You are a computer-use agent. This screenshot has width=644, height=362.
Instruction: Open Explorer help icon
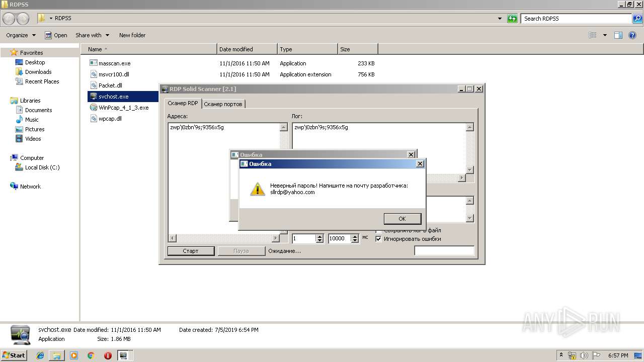633,35
